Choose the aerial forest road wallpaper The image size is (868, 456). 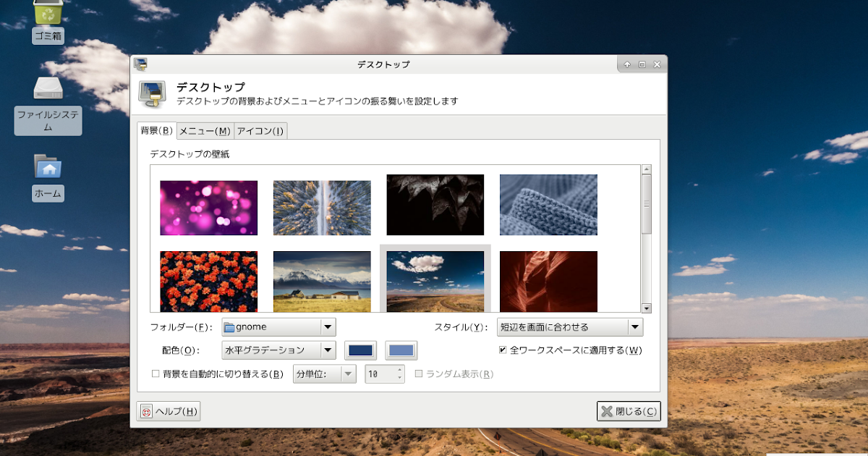(x=322, y=208)
